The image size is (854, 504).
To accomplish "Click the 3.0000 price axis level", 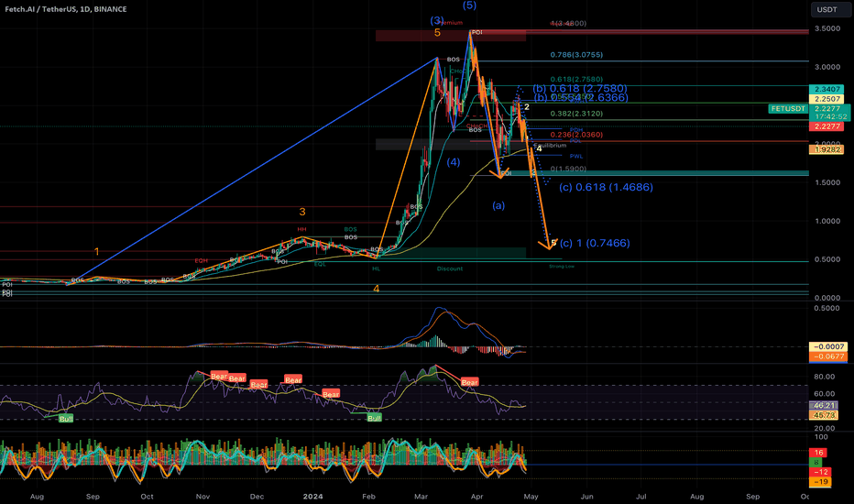I will pyautogui.click(x=827, y=67).
